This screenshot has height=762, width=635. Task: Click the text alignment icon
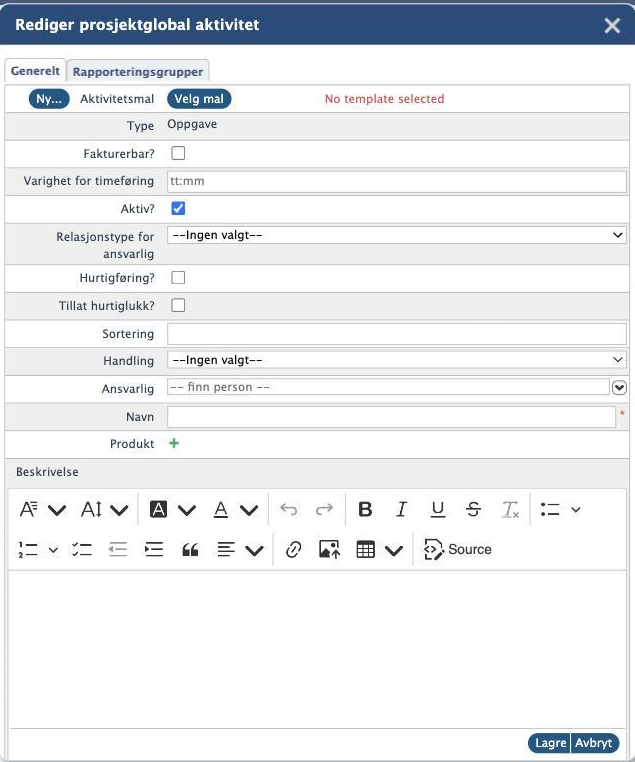[x=226, y=550]
